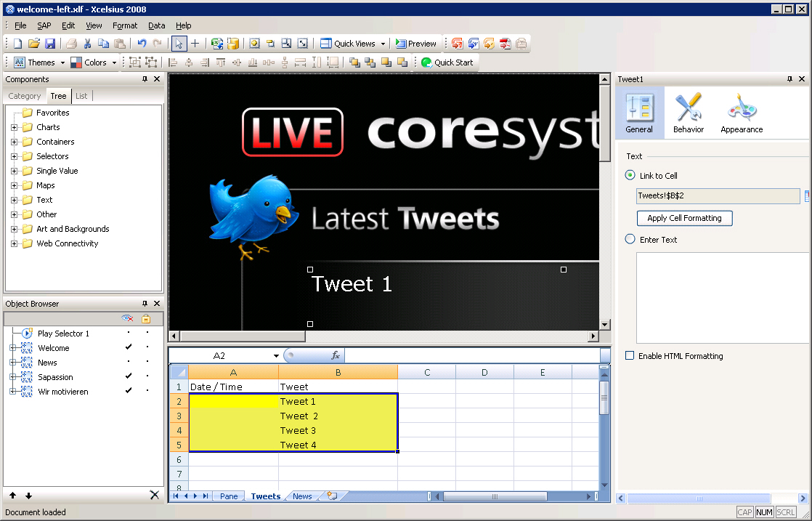This screenshot has height=521, width=812.
Task: Expand the Charts folder
Action: click(x=14, y=127)
